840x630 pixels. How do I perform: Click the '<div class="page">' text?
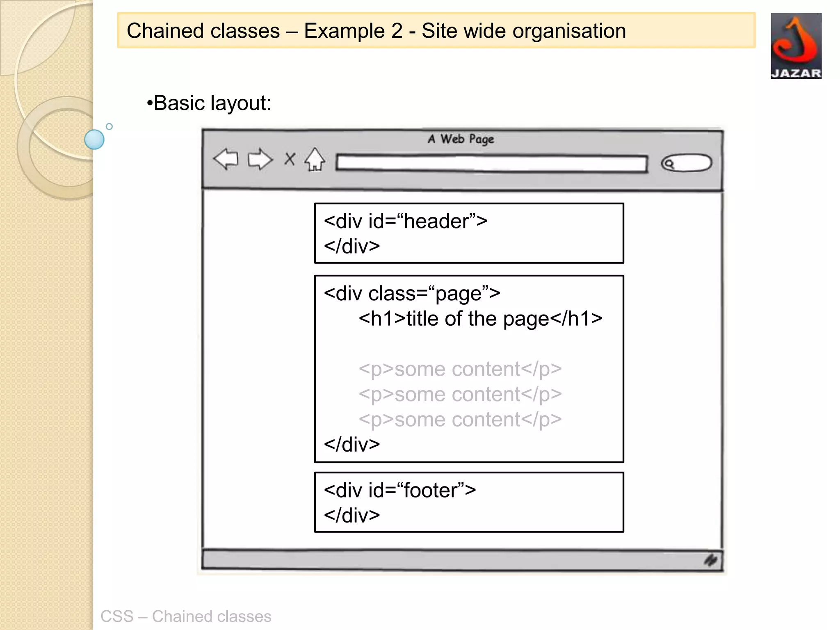(412, 294)
